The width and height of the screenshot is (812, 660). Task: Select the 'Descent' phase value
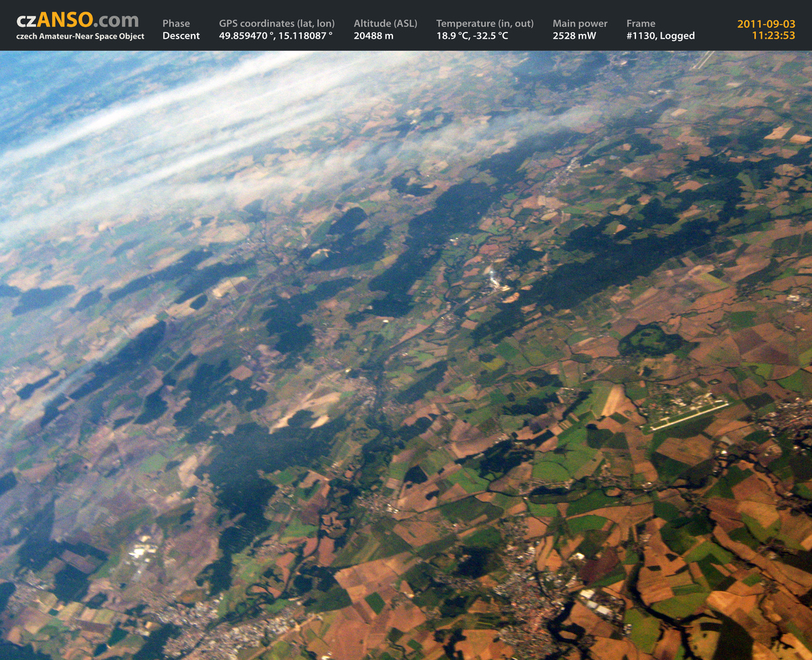181,36
